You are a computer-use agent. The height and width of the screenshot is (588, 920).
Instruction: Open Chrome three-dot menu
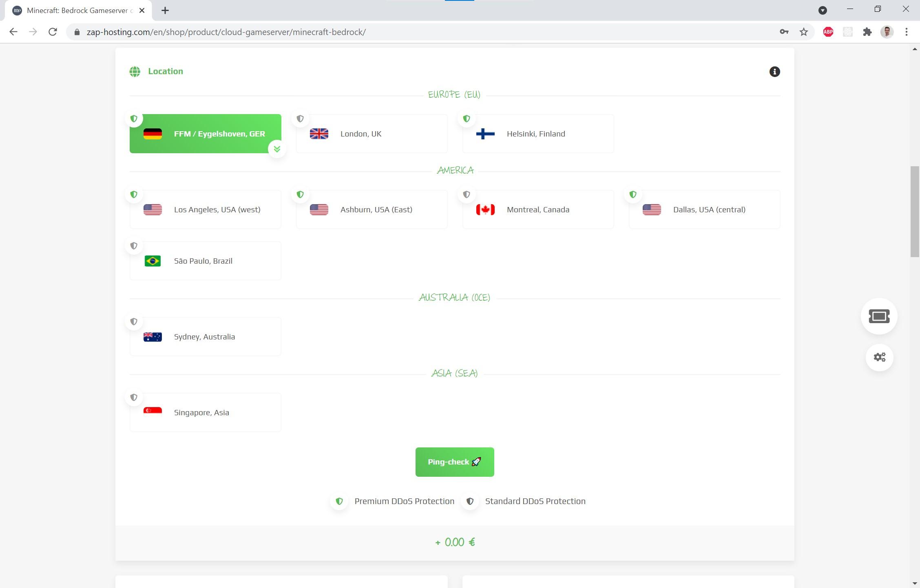[x=906, y=32]
